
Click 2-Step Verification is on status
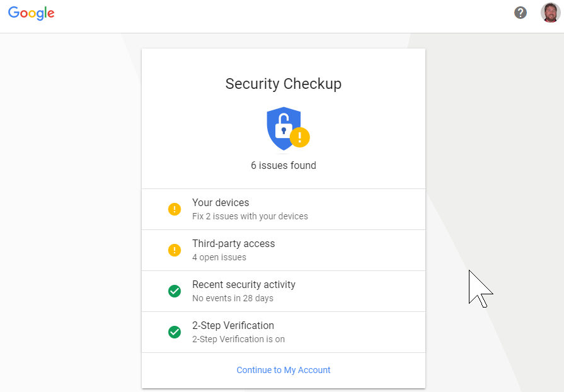238,339
